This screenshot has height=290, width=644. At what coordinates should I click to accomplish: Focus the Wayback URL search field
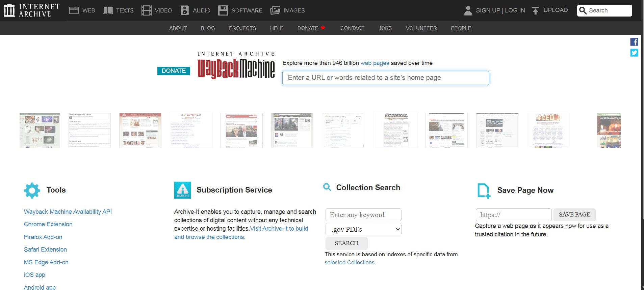(x=386, y=78)
